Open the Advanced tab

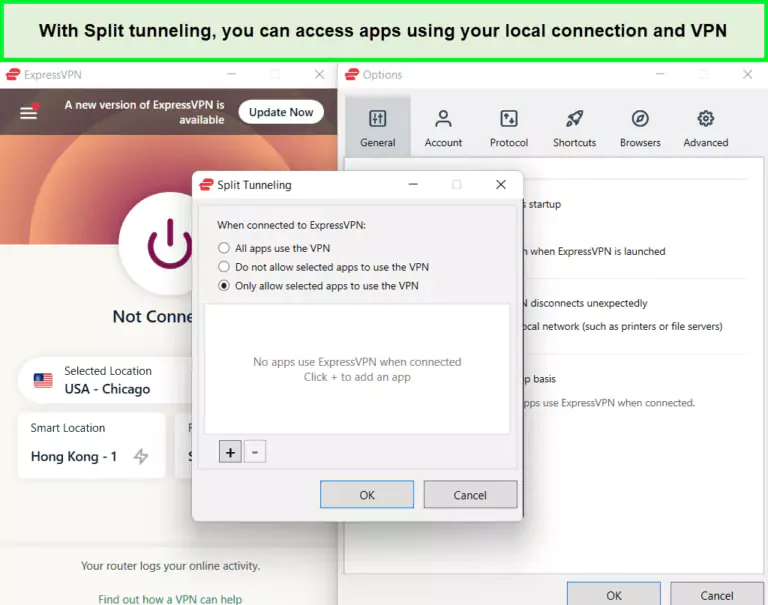pyautogui.click(x=706, y=127)
